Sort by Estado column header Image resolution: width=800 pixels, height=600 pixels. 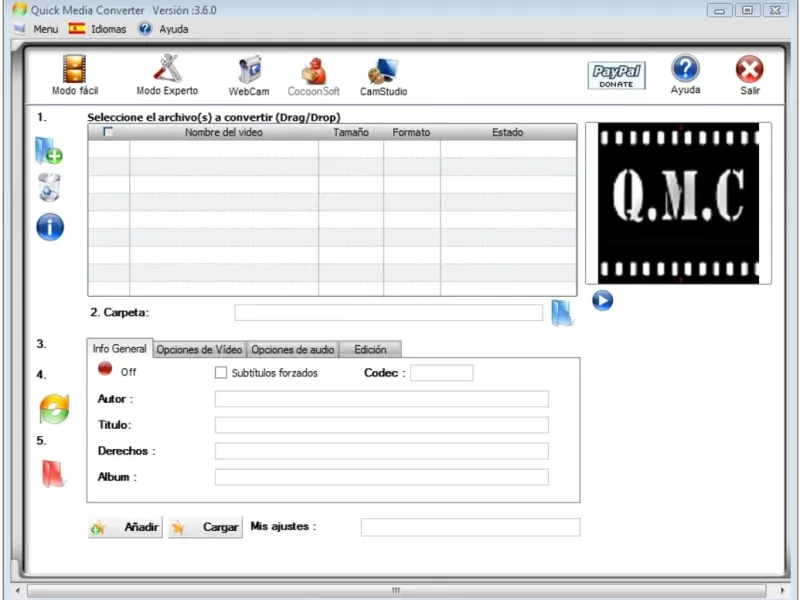point(508,132)
